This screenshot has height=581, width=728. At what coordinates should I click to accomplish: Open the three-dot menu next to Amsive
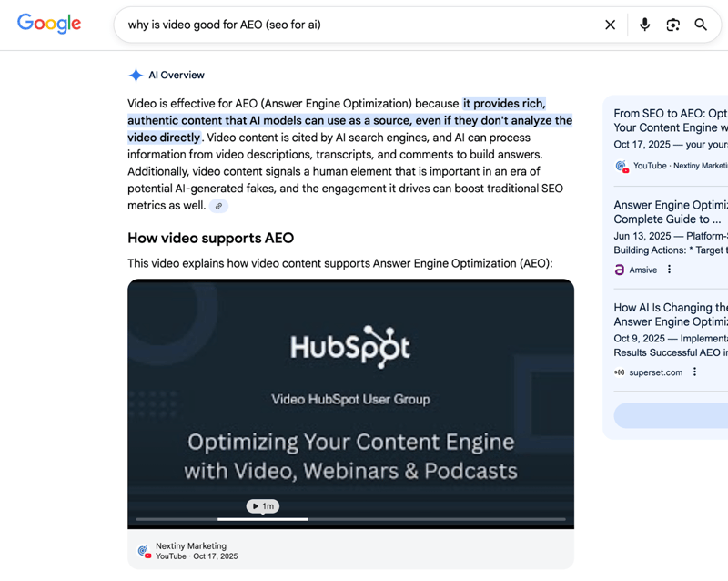[670, 270]
